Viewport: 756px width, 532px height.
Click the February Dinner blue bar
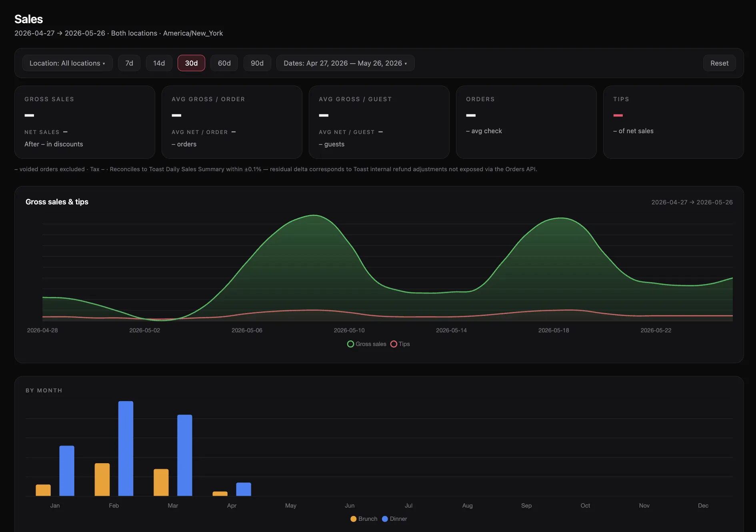pos(126,448)
